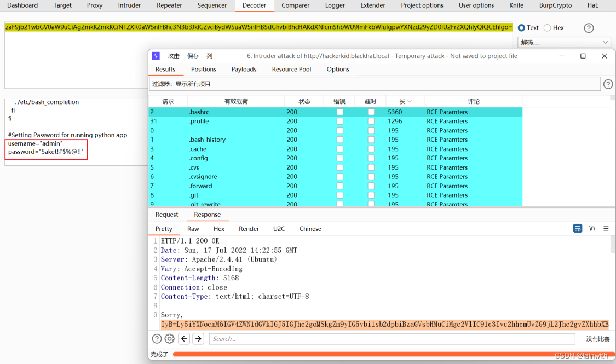The height and width of the screenshot is (364, 616).
Task: Toggle error checkbox for .profile row
Action: (340, 122)
